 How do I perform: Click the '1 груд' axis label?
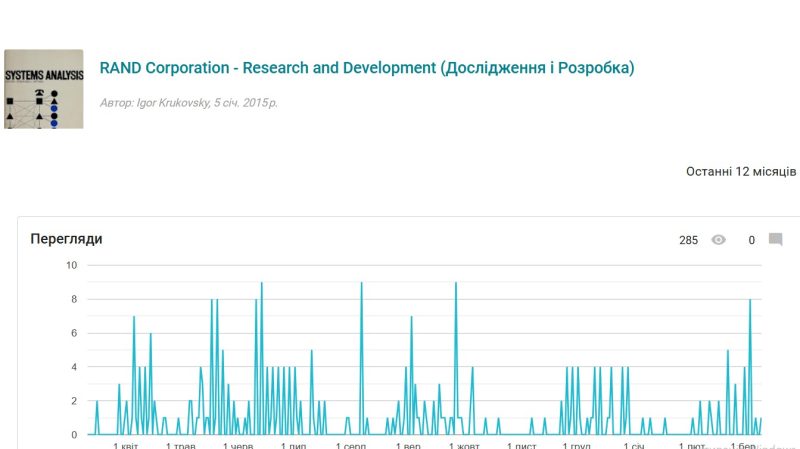576,445
